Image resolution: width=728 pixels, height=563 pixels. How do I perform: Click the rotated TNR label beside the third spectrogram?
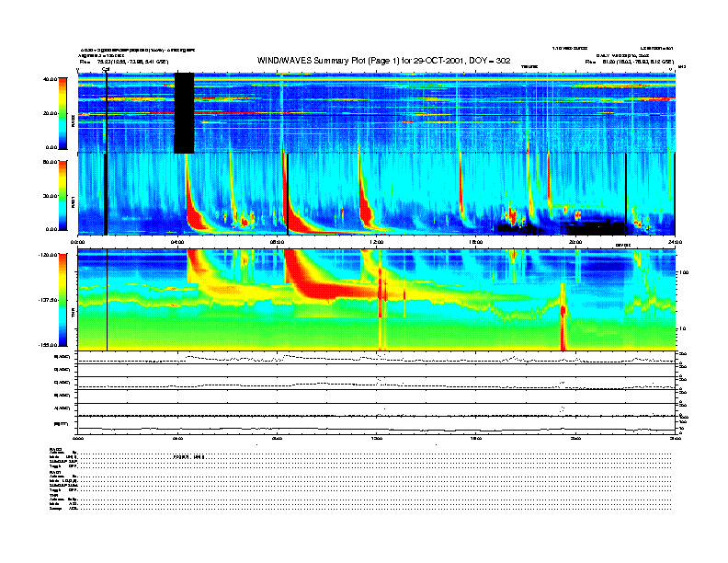coord(73,315)
